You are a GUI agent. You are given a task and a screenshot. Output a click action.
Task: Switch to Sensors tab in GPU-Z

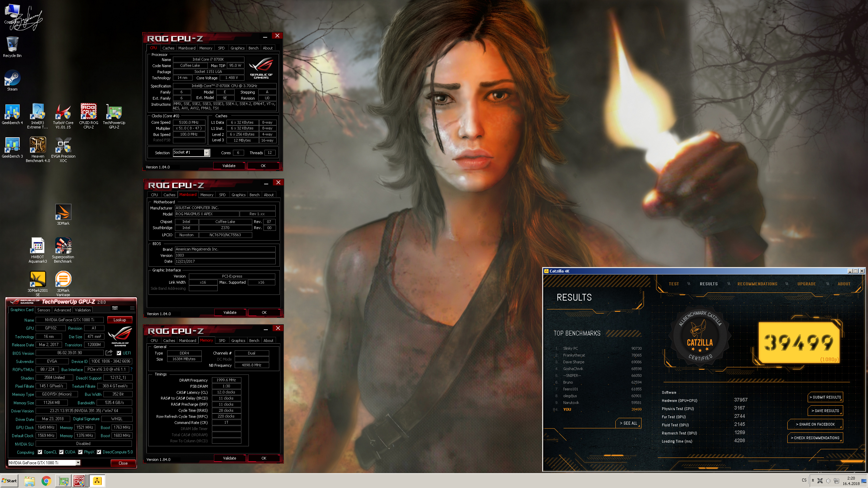[x=44, y=310]
